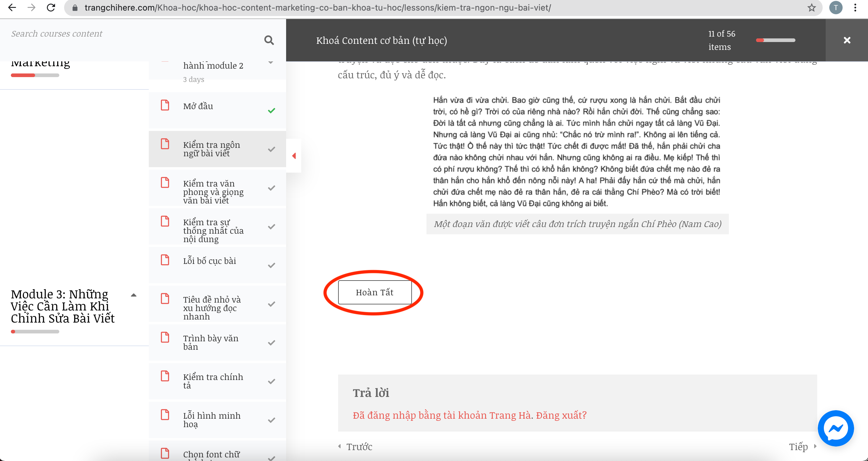868x461 pixels.
Task: Click checkmark of Tiêu đề nhỏ lesson
Action: [x=272, y=304]
